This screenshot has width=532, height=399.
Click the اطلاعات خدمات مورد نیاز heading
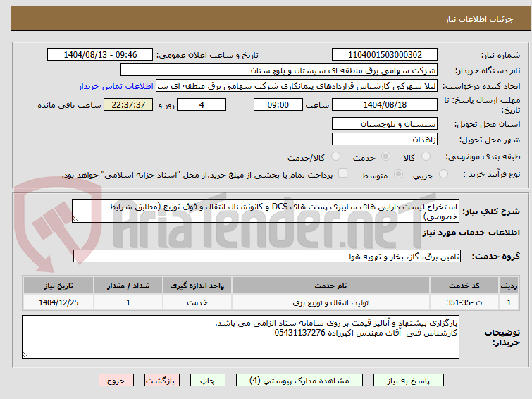click(471, 233)
